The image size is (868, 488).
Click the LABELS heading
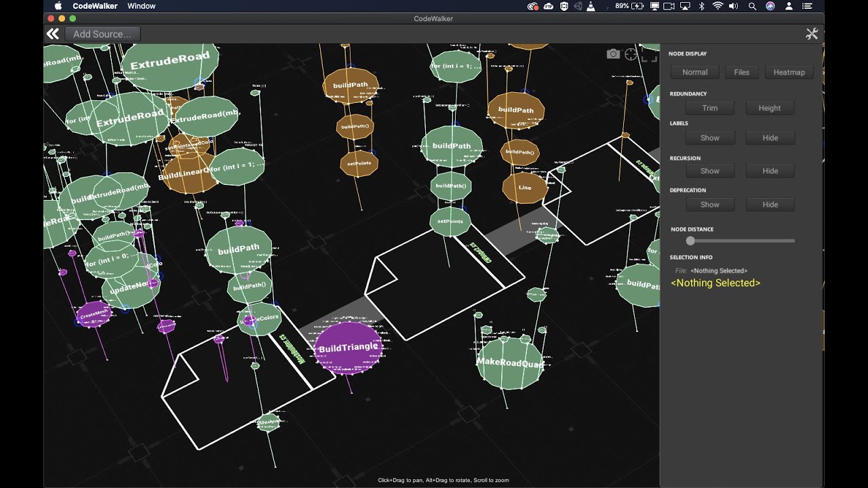coord(679,123)
